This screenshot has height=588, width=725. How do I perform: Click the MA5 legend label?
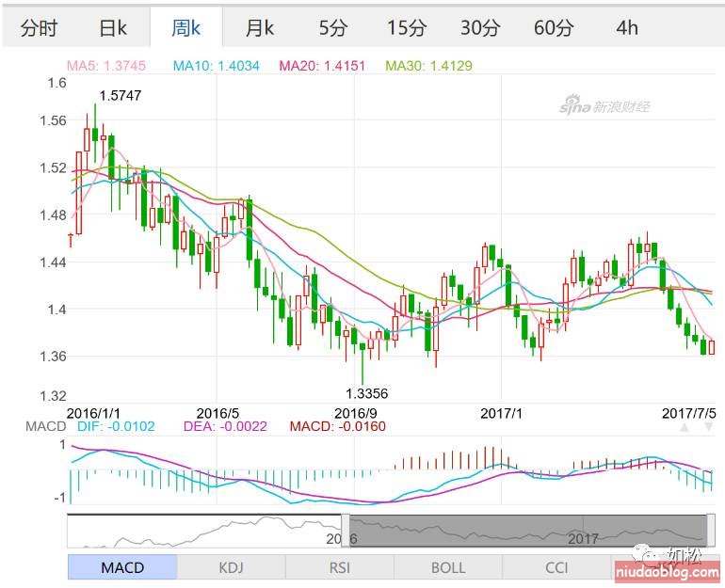(x=100, y=66)
